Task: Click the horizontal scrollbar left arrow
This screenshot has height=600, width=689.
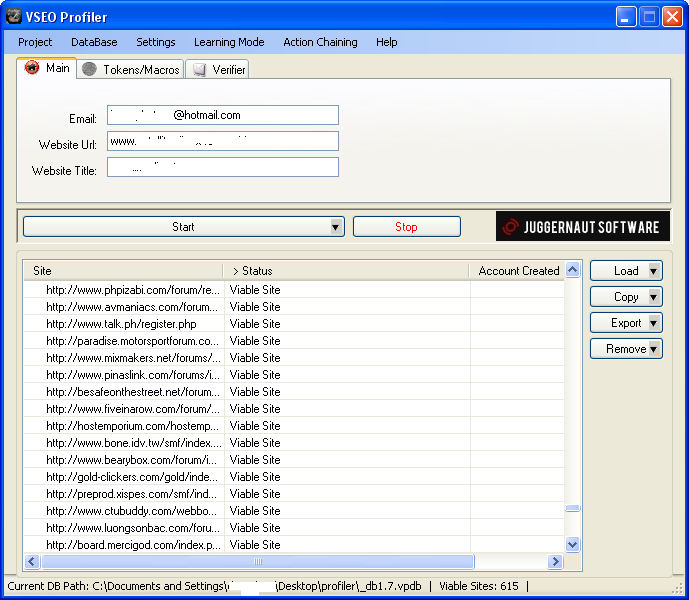Action: click(32, 561)
